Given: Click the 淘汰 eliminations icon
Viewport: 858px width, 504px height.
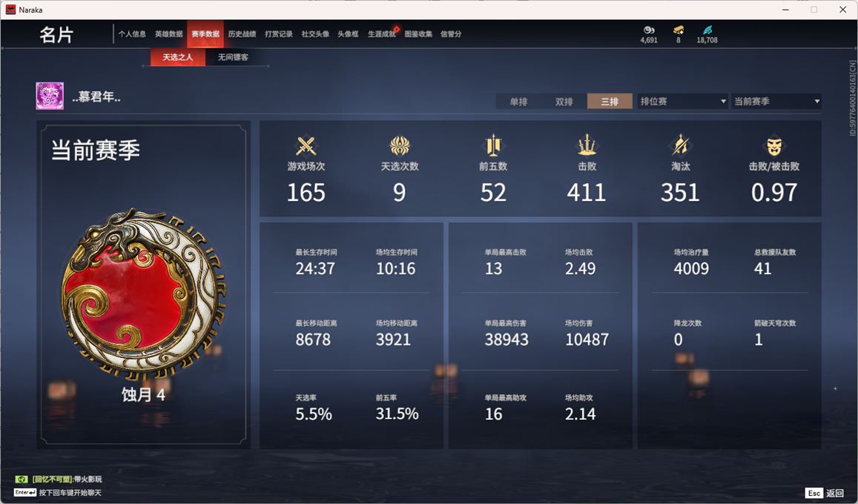Looking at the screenshot, I should [x=680, y=145].
